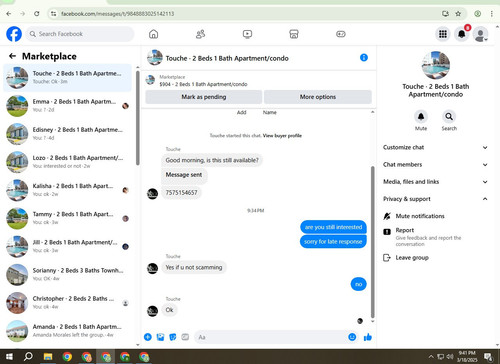Open the clock and date in taskbar
500x364 pixels.
(467, 356)
